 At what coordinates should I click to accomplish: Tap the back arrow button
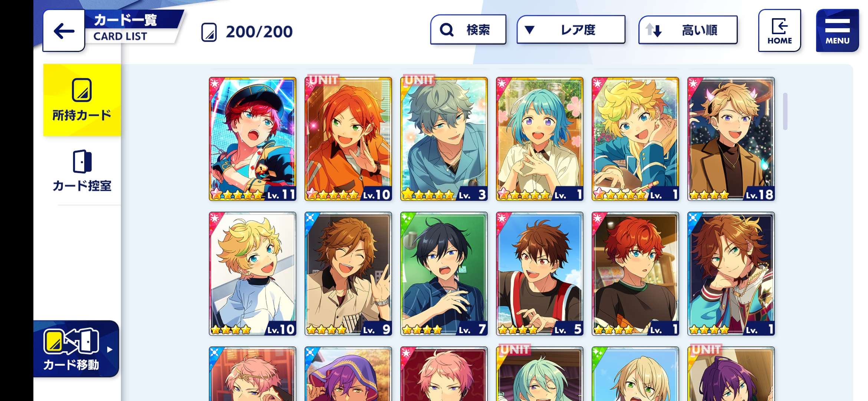coord(64,31)
